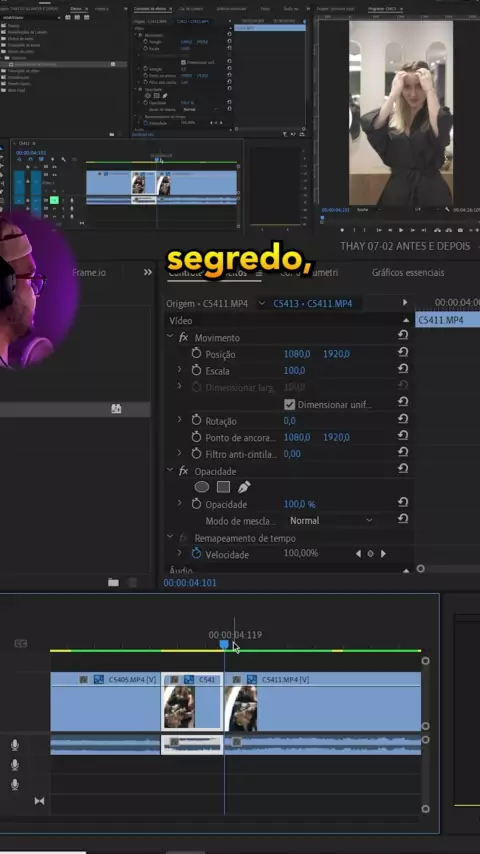Click Posição X value 1080,0

[x=297, y=354]
